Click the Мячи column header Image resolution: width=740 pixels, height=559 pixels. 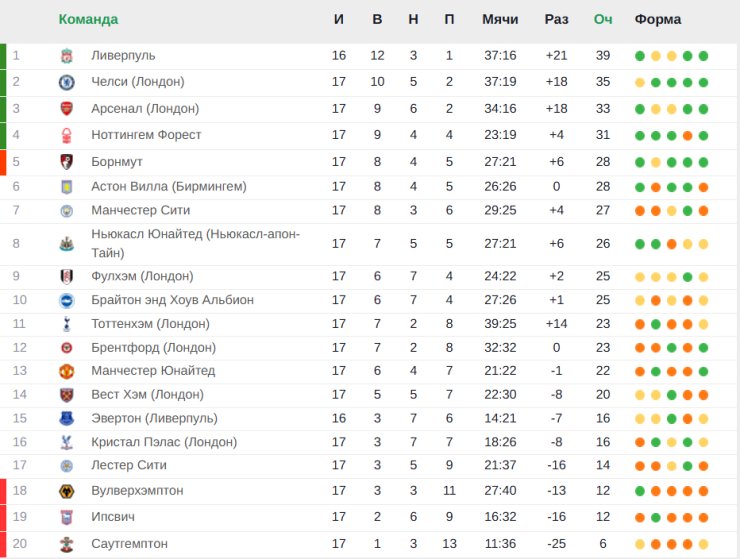[500, 19]
